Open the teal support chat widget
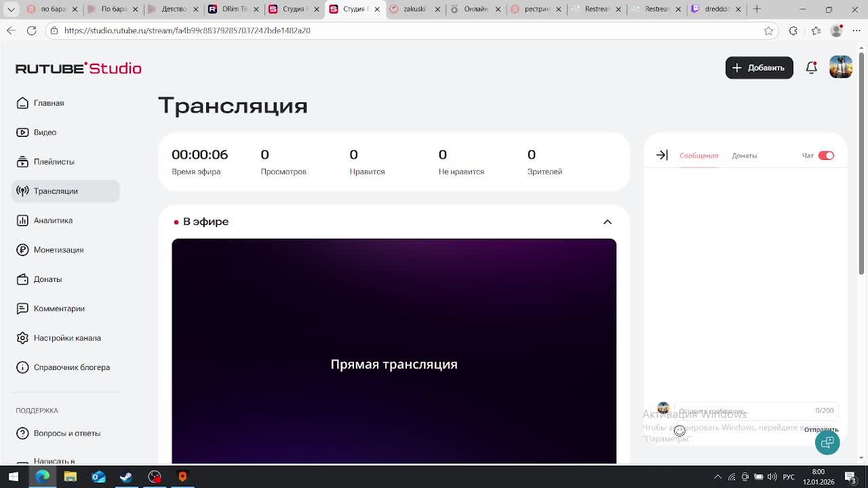868x488 pixels. (x=827, y=443)
